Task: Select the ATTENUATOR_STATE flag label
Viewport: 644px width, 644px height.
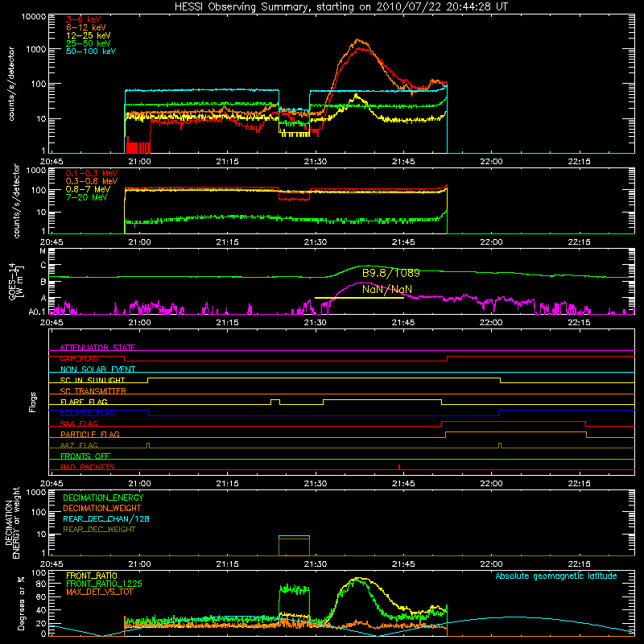Action: point(97,348)
